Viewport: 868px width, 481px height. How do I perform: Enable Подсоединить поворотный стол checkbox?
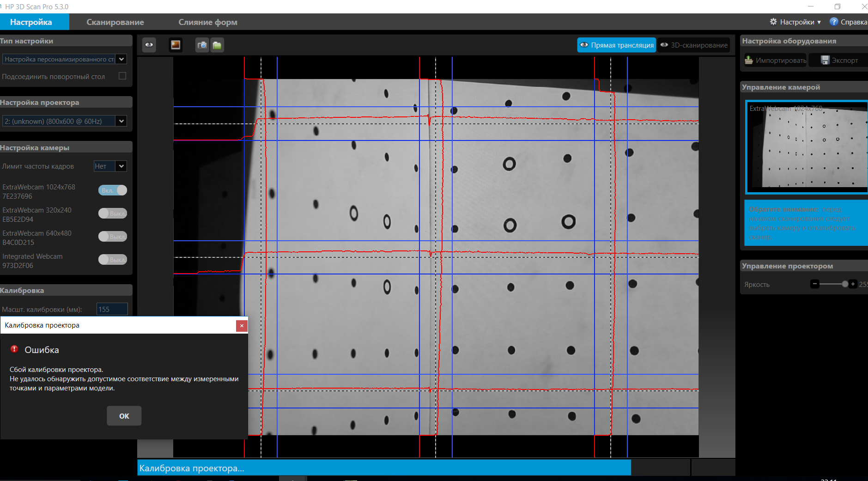point(122,76)
